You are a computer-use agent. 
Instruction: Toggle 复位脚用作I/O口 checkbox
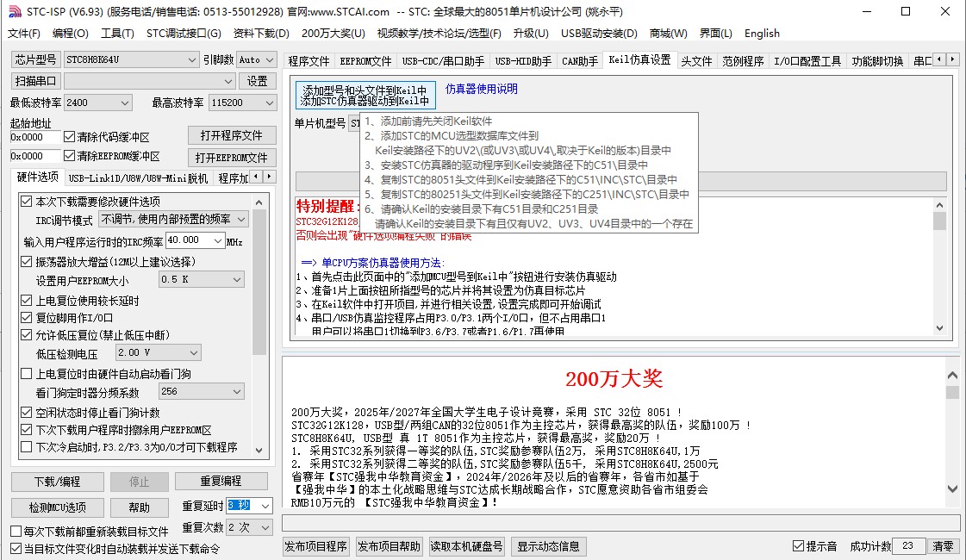coord(27,318)
